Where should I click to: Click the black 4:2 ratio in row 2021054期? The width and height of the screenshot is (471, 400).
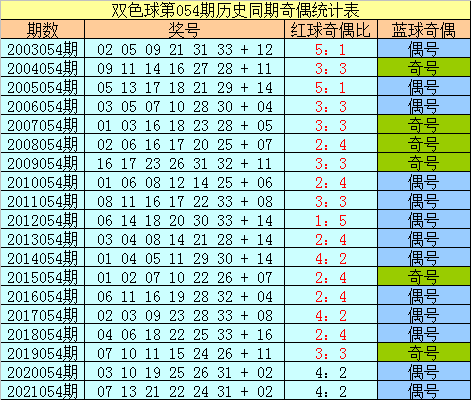pos(331,391)
